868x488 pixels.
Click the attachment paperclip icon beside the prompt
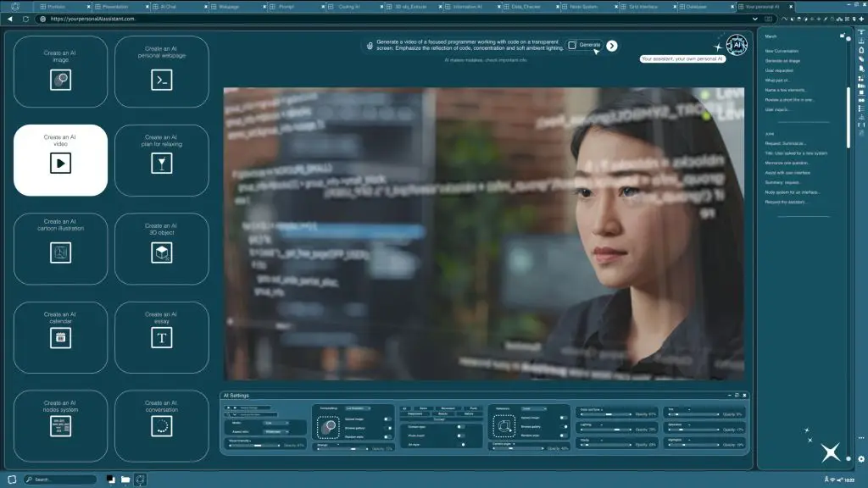pyautogui.click(x=370, y=46)
